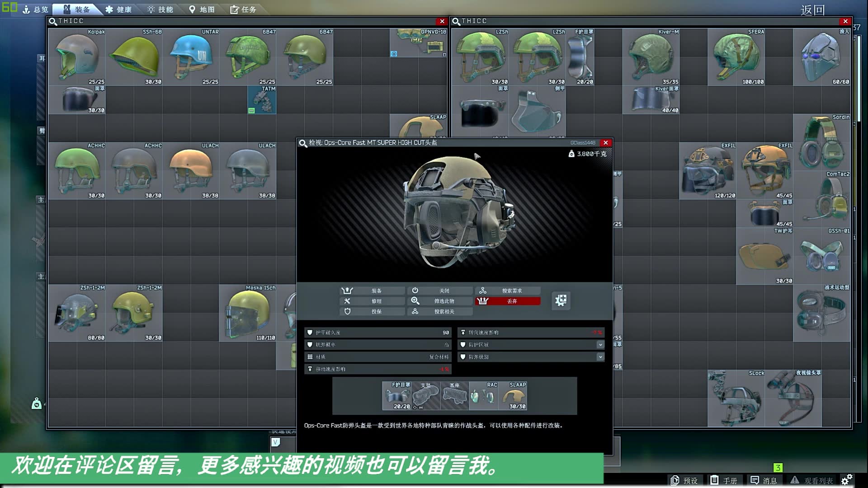
Task: Open settings gear icon in bottom bar
Action: [x=847, y=479]
